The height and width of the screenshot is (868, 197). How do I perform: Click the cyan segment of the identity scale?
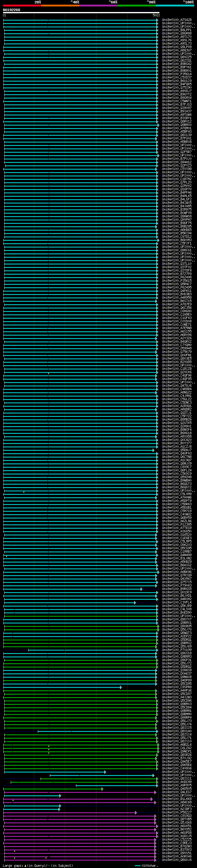[175, 6]
